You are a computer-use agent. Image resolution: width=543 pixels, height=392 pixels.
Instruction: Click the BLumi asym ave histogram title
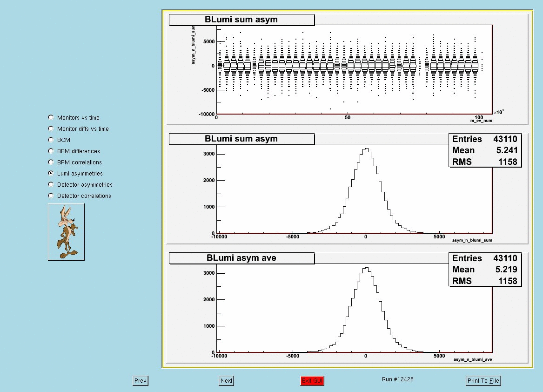pyautogui.click(x=241, y=258)
